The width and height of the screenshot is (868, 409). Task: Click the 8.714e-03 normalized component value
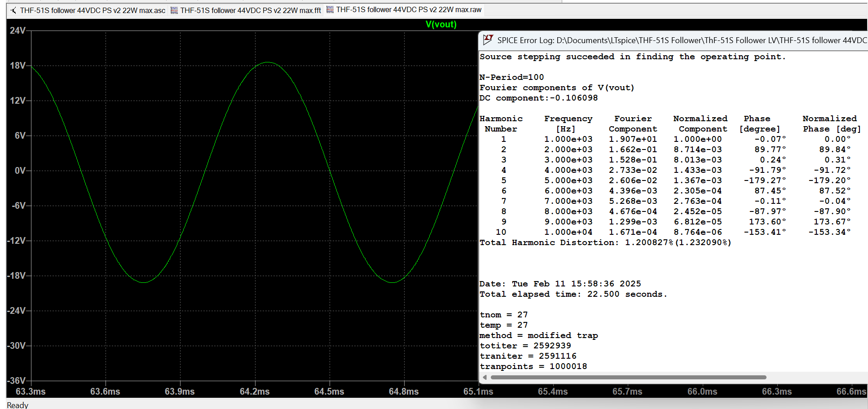point(697,150)
